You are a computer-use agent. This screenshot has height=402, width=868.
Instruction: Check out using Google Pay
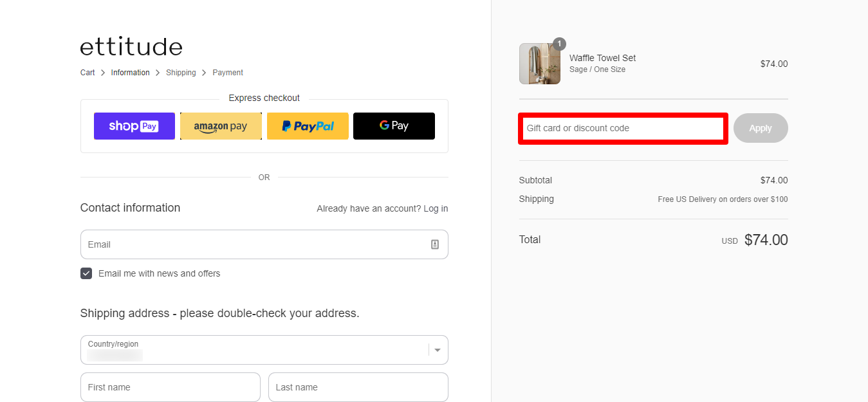(x=394, y=126)
